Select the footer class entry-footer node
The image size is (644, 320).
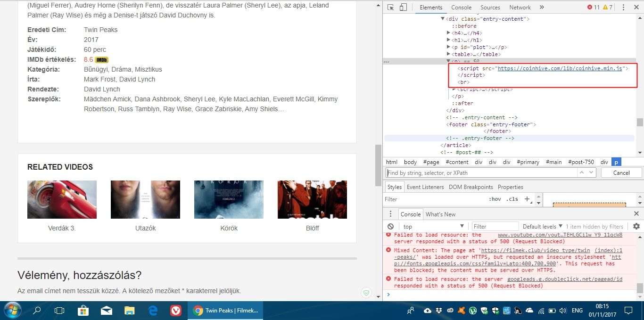491,124
